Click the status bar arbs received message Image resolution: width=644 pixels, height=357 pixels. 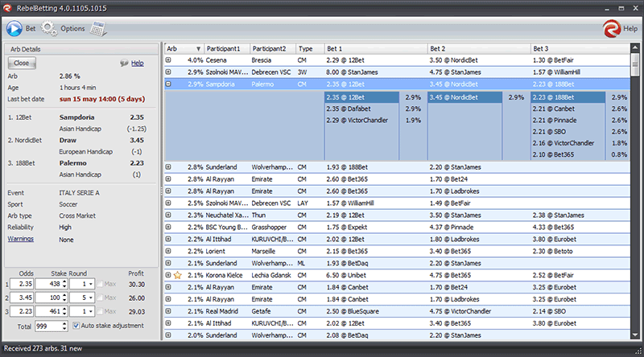tap(43, 348)
